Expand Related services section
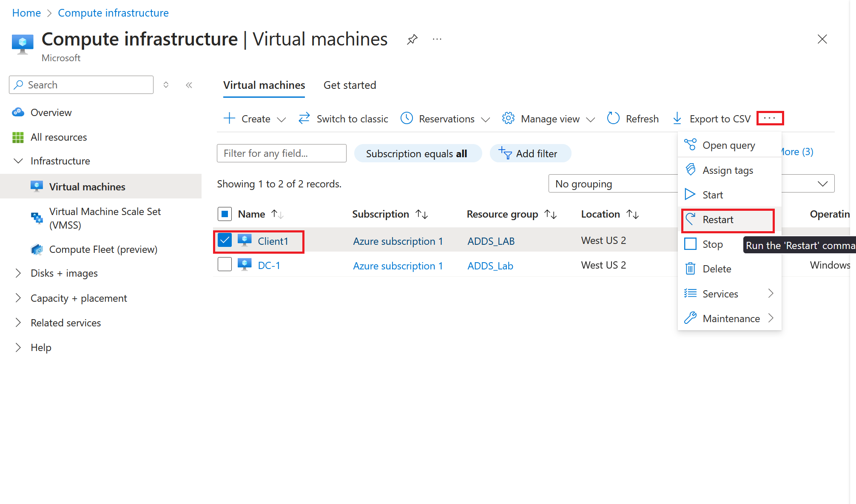The width and height of the screenshot is (856, 504). [18, 323]
